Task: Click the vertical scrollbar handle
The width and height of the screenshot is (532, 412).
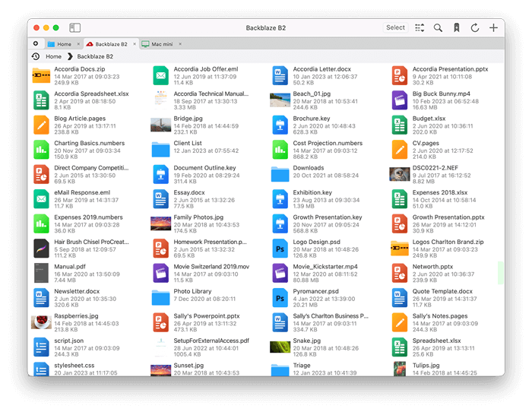Action: tap(500, 273)
